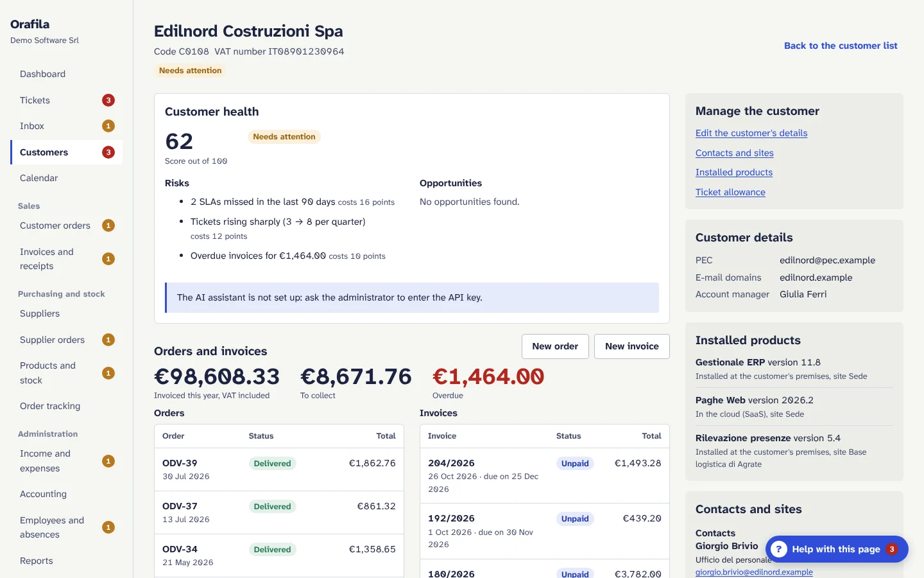Open Edit the customer's details link

pyautogui.click(x=751, y=133)
